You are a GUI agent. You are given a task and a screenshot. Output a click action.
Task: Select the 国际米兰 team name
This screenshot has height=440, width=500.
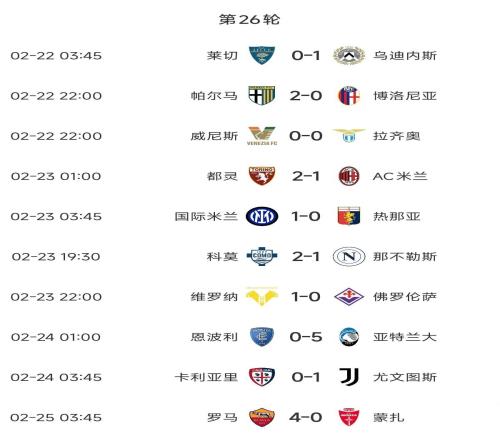(206, 216)
